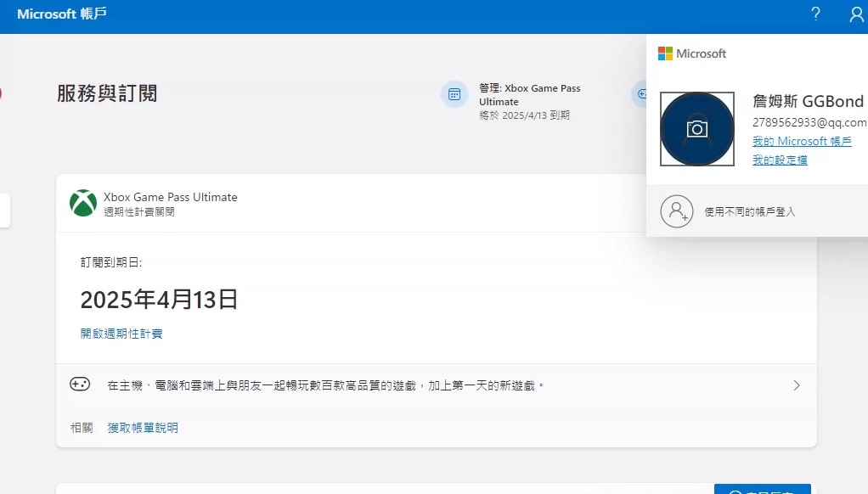Click the account person icon in top bar
The image size is (868, 494).
coord(857,14)
